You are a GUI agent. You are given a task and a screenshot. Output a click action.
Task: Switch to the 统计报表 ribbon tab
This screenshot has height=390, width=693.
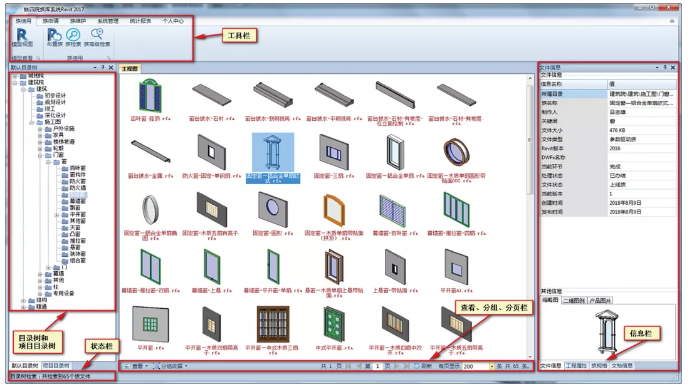[x=141, y=21]
